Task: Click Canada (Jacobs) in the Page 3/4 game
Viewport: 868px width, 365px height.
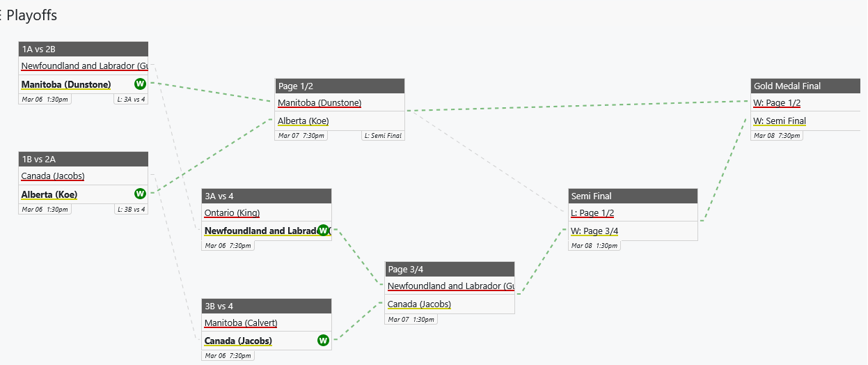Action: pos(419,304)
